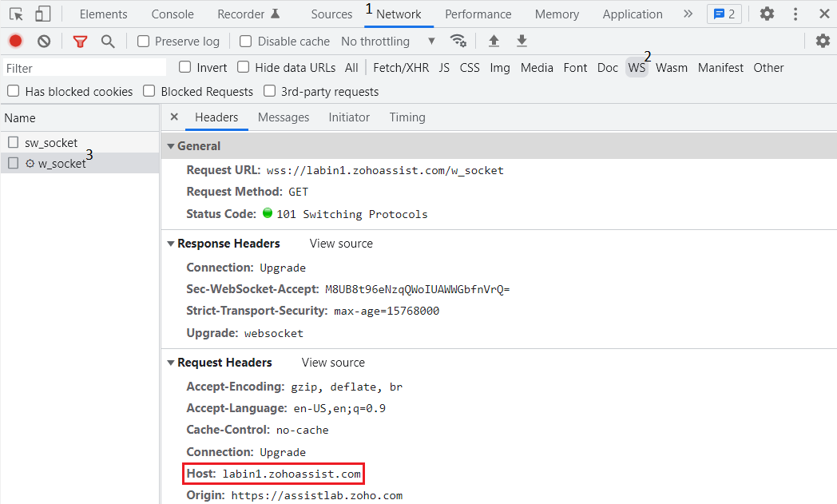837x504 pixels.
Task: Expand more DevTools tabs chevron
Action: click(x=688, y=14)
